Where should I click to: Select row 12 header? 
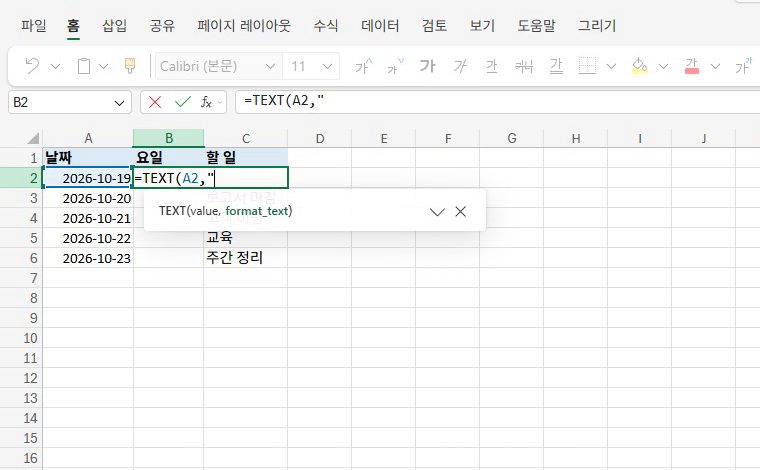21,378
